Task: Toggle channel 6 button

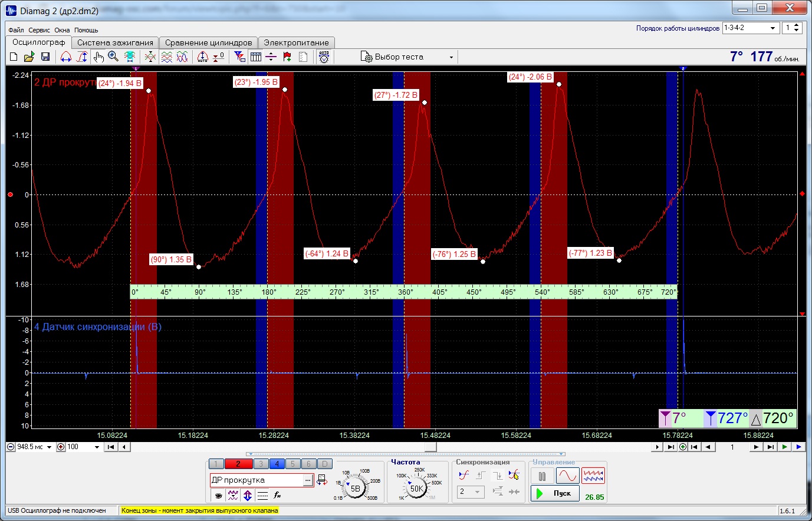Action: coord(309,464)
